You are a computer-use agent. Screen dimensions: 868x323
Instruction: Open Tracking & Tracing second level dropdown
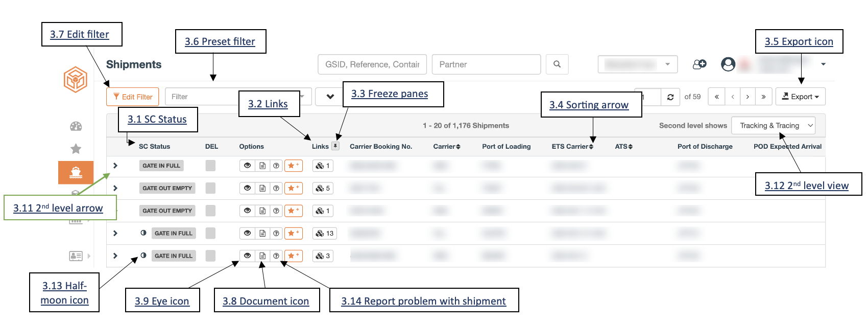(774, 126)
